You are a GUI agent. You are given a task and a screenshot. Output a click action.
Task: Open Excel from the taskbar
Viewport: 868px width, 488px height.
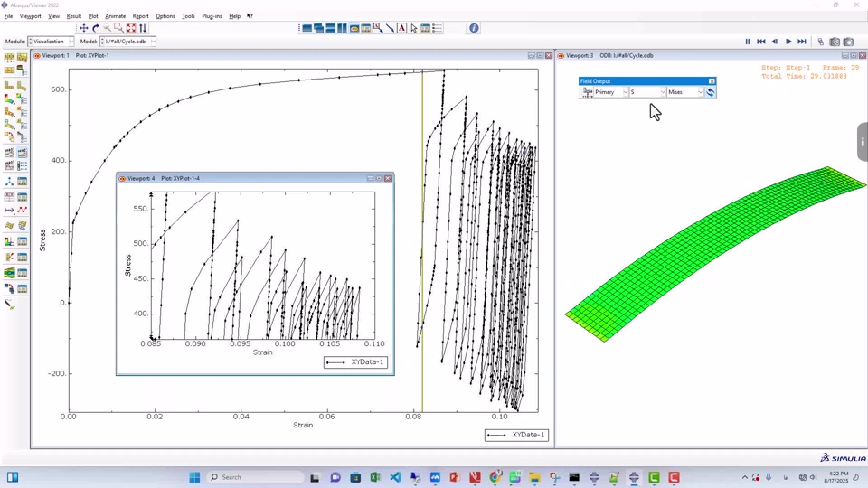pyautogui.click(x=374, y=477)
